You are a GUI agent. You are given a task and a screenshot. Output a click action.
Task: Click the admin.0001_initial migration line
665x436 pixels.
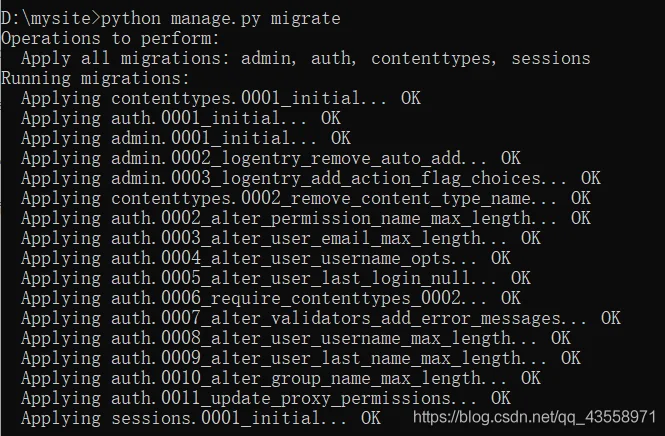click(186, 138)
